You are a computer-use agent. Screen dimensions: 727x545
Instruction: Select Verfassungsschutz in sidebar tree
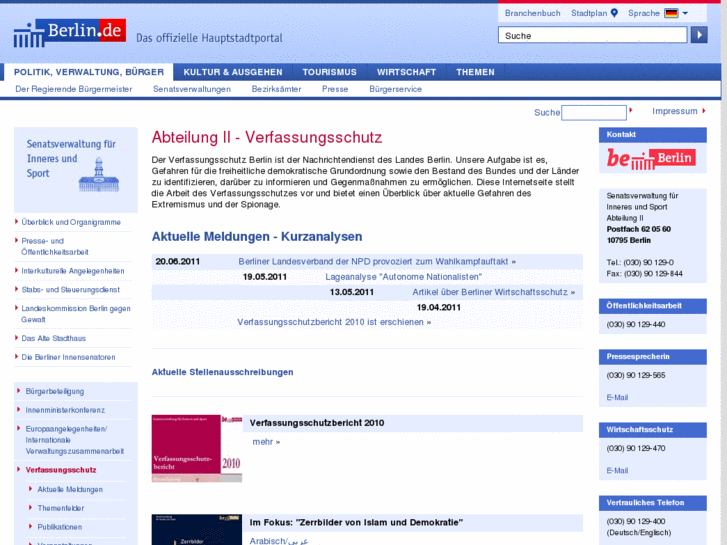(61, 470)
